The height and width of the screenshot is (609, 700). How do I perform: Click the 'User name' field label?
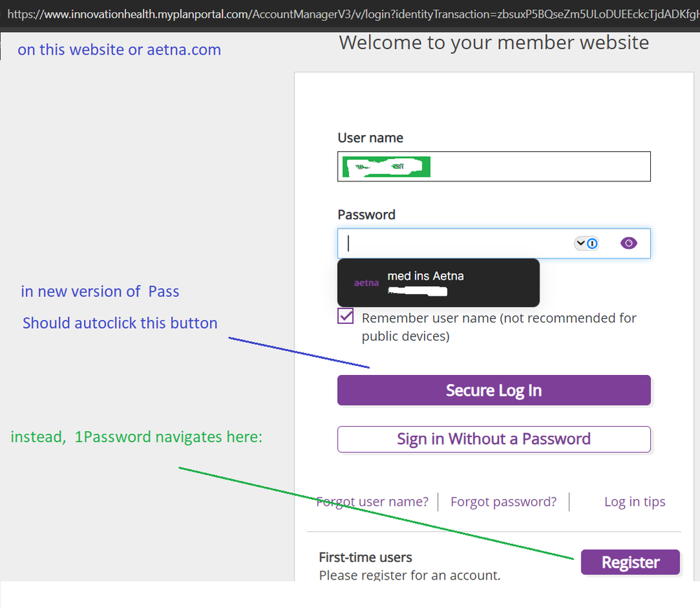[x=370, y=138]
